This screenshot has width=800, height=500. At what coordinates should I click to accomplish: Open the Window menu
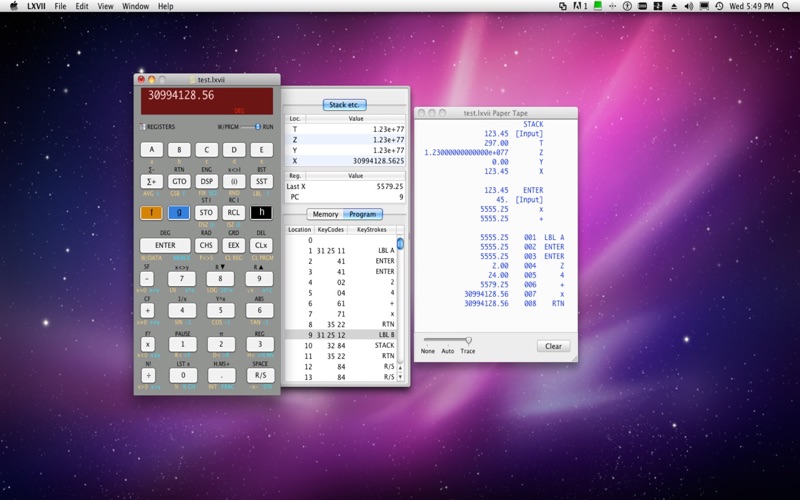coord(135,6)
